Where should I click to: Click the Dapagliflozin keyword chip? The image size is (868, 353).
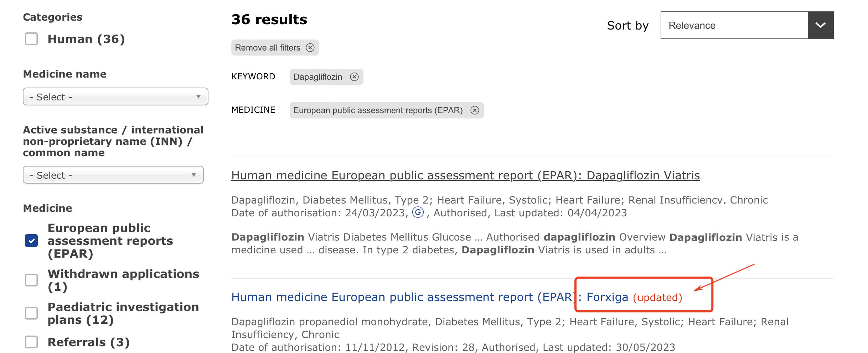click(x=318, y=77)
